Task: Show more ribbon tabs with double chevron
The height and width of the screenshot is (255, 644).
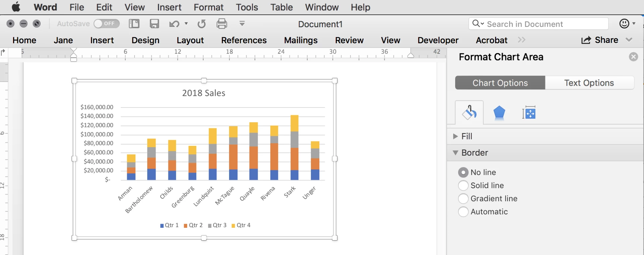Action: [x=522, y=40]
